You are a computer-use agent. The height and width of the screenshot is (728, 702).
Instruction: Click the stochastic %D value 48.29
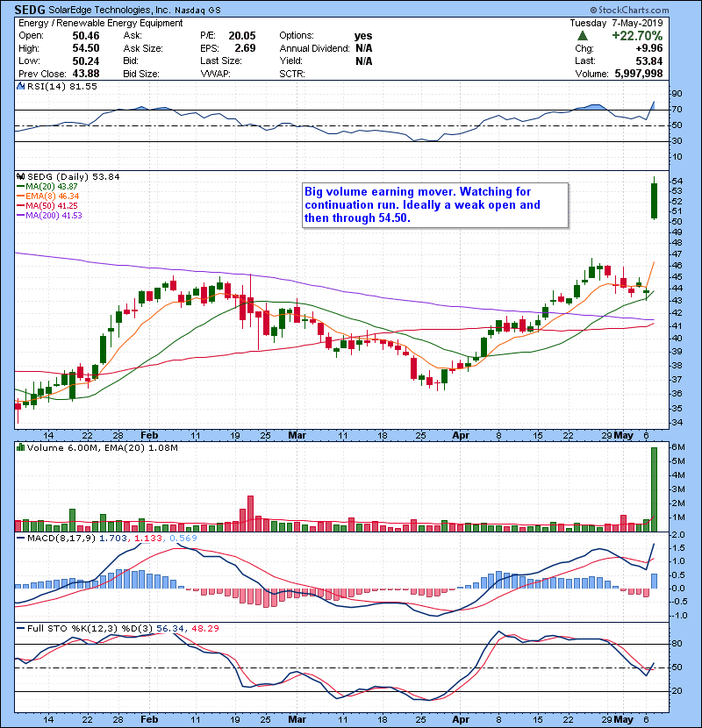point(204,629)
